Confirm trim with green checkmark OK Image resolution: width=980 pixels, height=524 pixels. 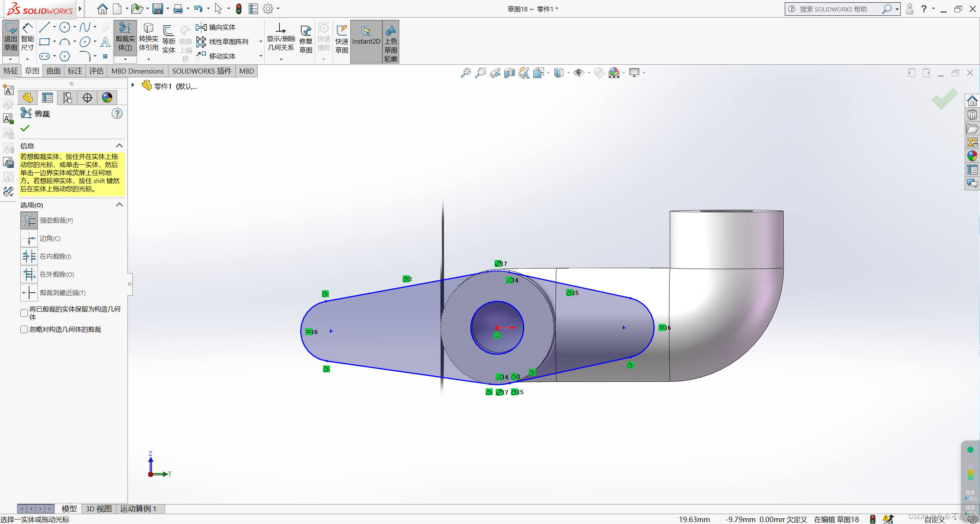coord(25,128)
